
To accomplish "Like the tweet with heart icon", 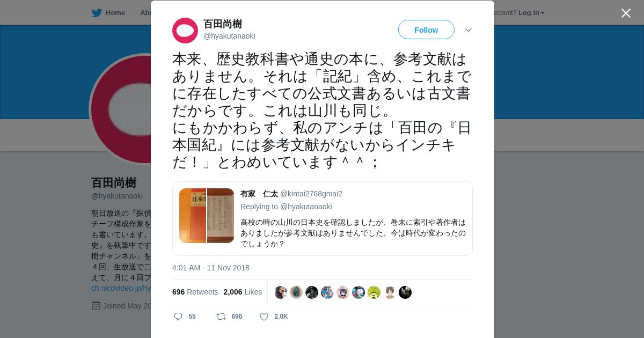I will [264, 317].
